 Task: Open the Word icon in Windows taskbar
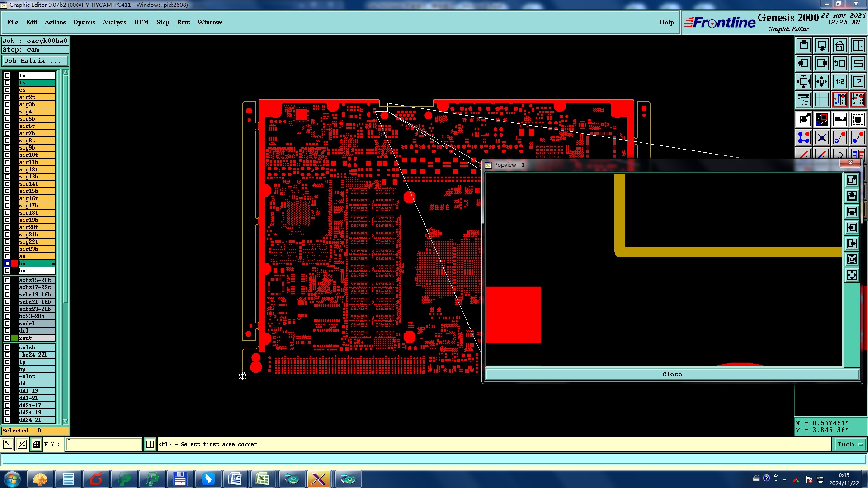click(x=235, y=479)
